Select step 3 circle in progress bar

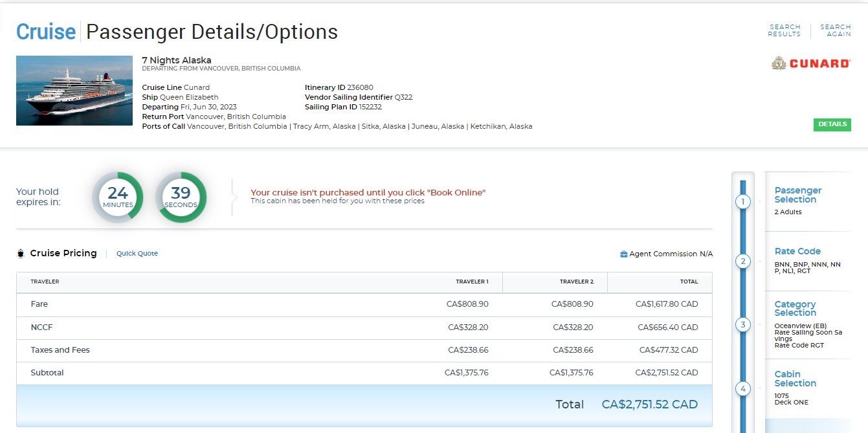point(742,325)
